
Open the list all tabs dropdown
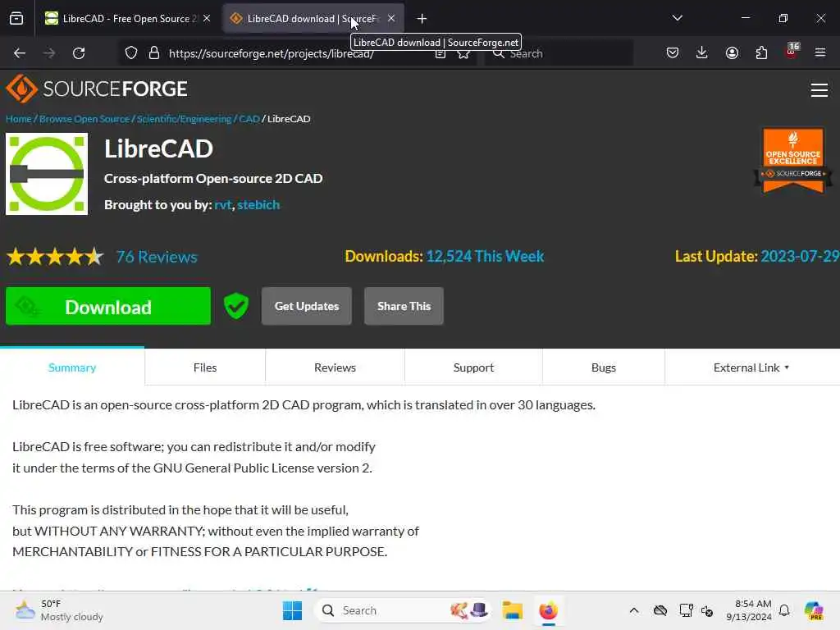pos(677,18)
